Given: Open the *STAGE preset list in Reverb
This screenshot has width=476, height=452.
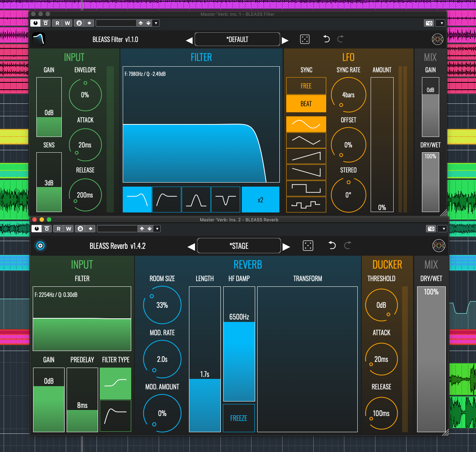Looking at the screenshot, I should (x=239, y=246).
